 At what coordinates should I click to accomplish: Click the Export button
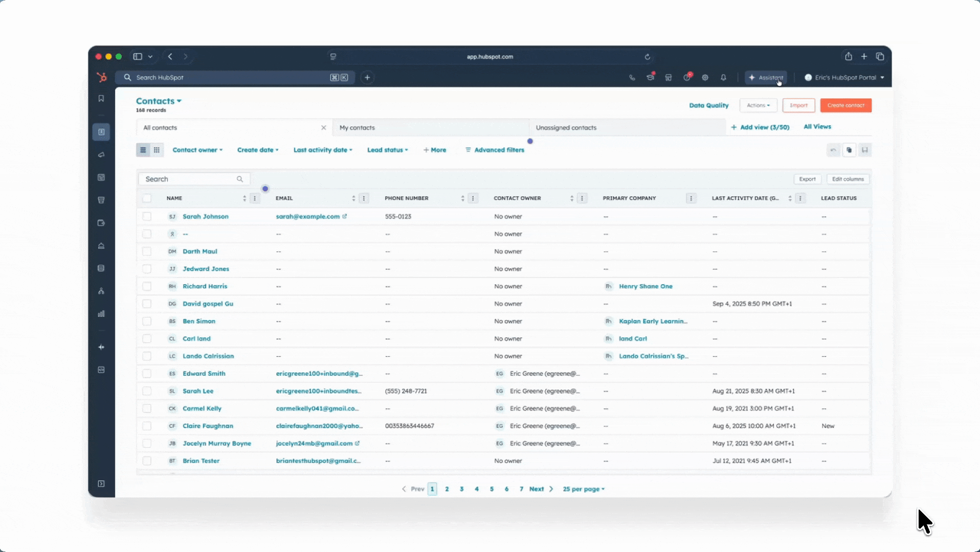pos(807,179)
